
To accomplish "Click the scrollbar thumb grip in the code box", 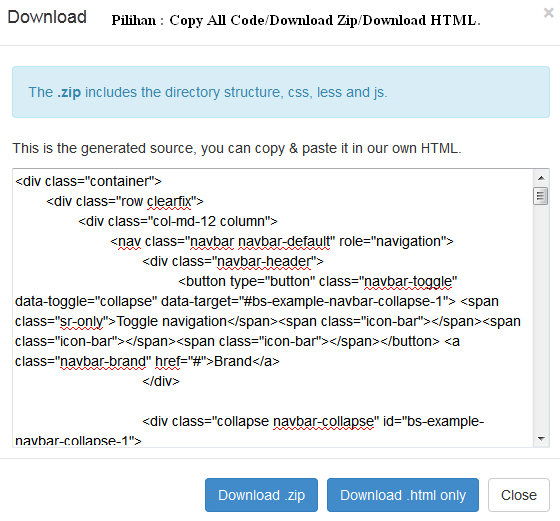I will (540, 196).
